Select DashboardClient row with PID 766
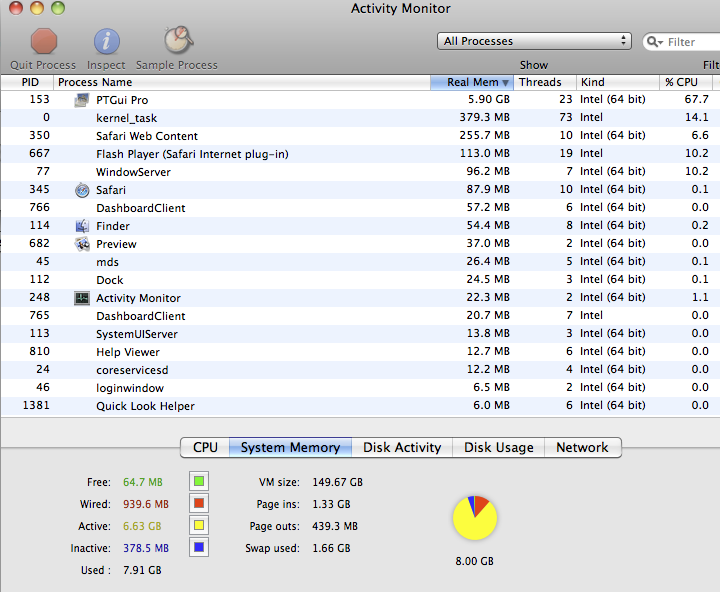The width and height of the screenshot is (720, 592). [x=360, y=208]
